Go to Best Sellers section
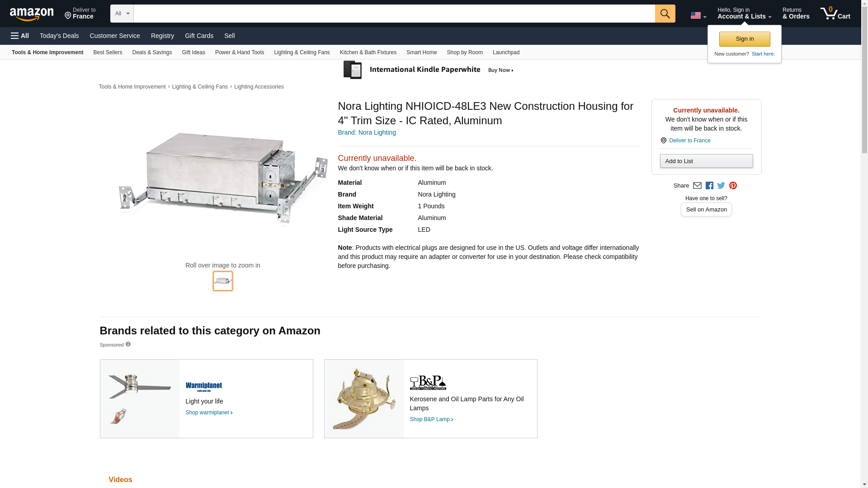 pyautogui.click(x=108, y=52)
